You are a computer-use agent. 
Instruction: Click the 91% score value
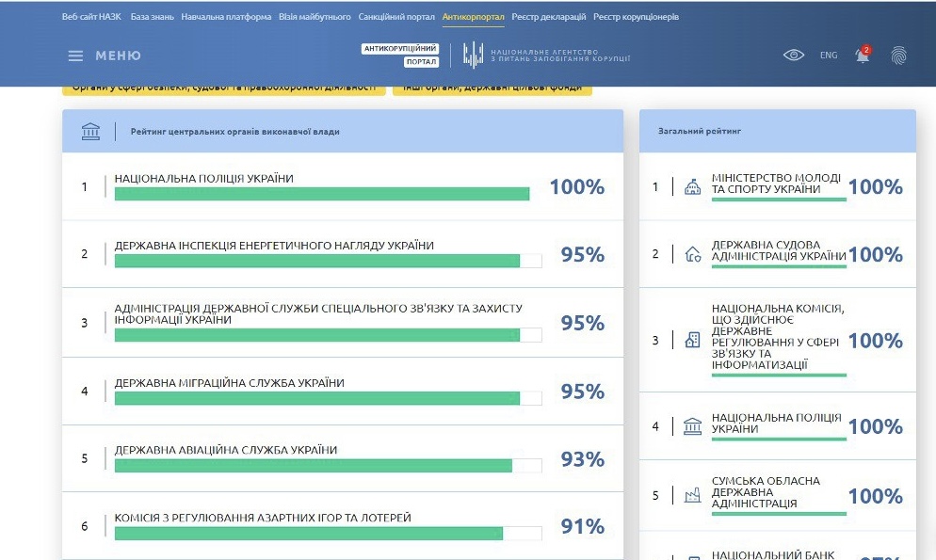pos(583,527)
